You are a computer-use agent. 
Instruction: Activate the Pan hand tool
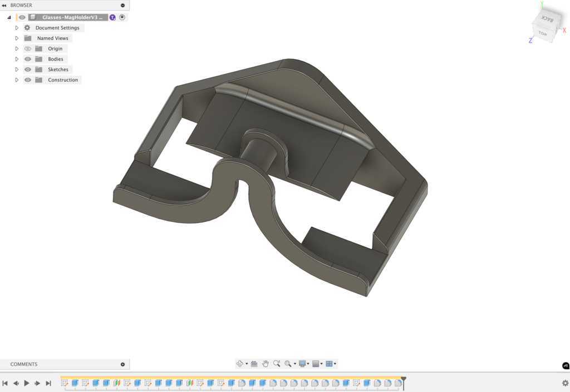pos(266,364)
